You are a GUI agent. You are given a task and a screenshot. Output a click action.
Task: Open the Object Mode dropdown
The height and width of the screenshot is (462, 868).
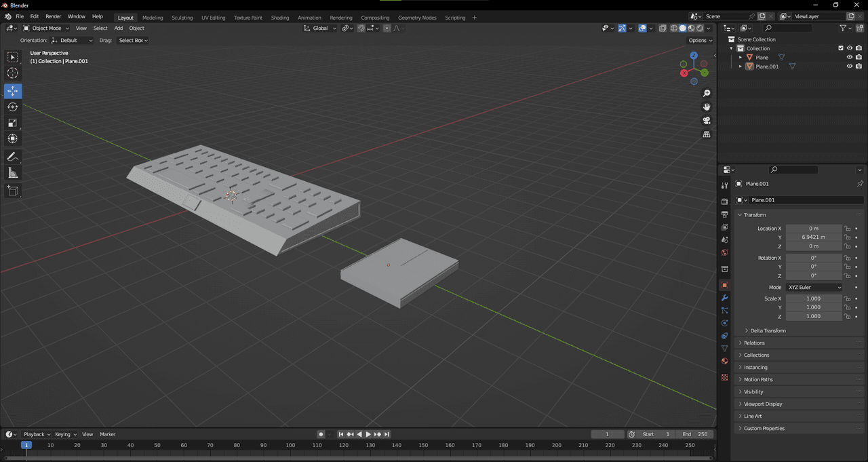46,28
